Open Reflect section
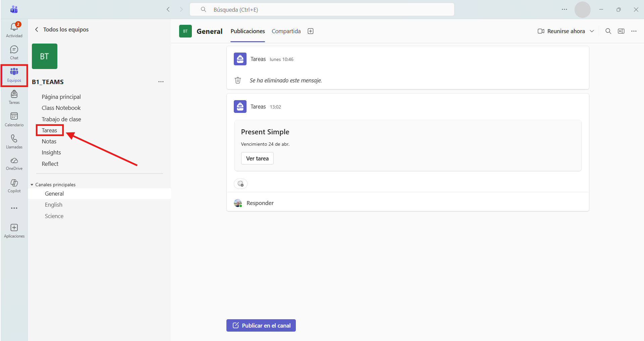This screenshot has height=341, width=644. coord(50,164)
